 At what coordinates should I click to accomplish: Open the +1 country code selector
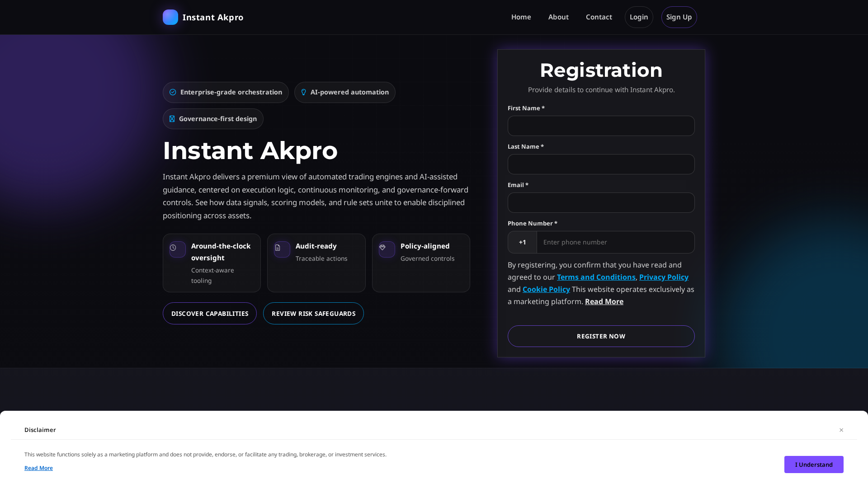[523, 242]
